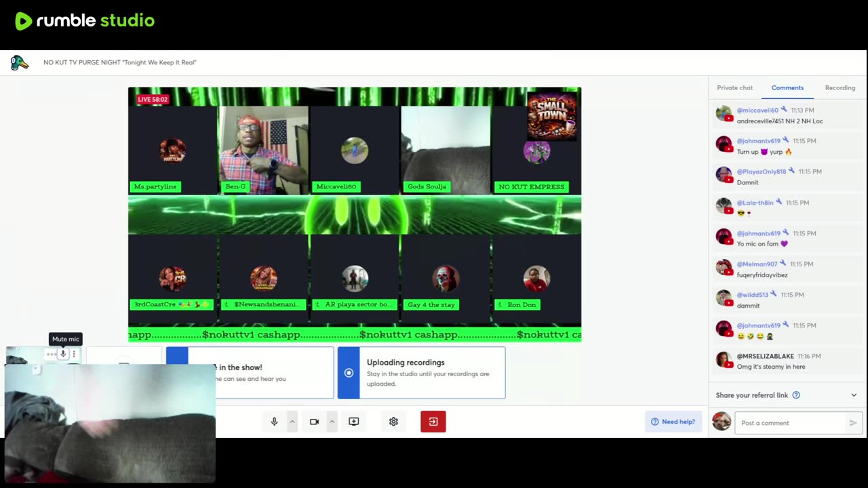
Task: Select Gods Soulja video tile
Action: pyautogui.click(x=446, y=150)
